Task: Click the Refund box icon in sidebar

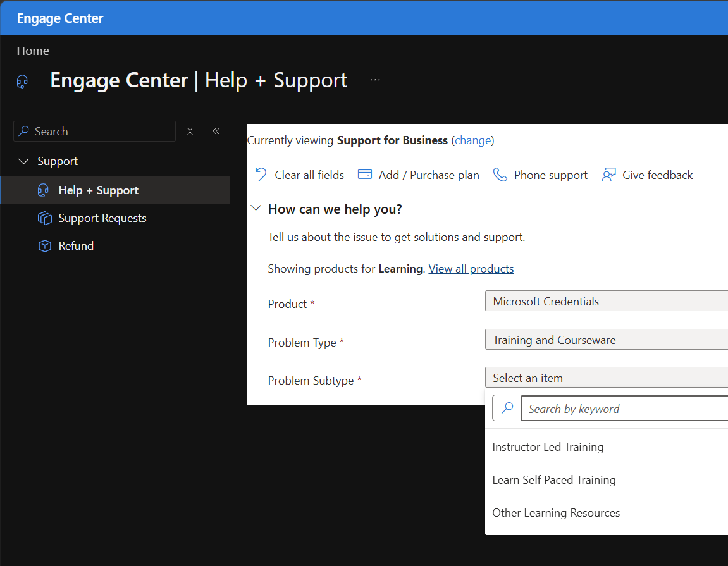Action: pyautogui.click(x=44, y=245)
